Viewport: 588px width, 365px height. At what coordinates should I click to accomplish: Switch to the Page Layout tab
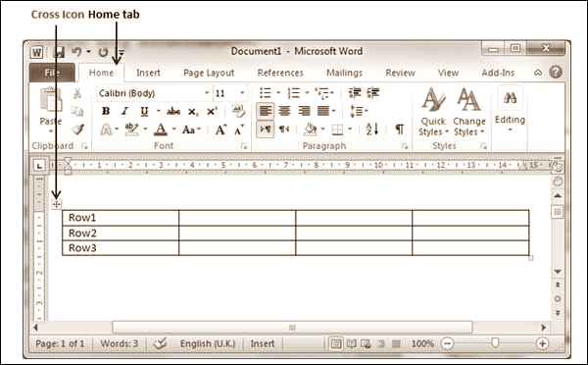(x=209, y=73)
